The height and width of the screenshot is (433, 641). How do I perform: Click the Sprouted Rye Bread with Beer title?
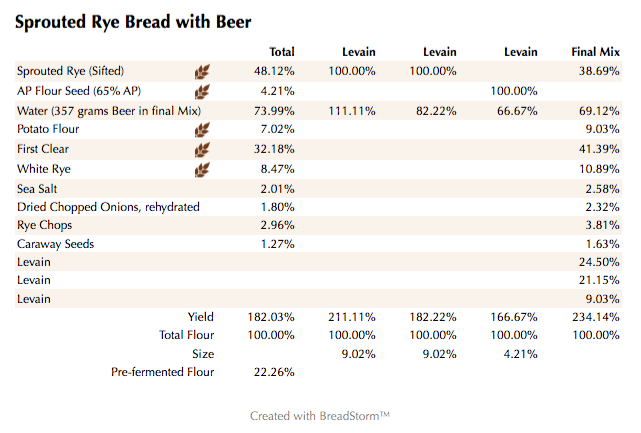pyautogui.click(x=133, y=21)
